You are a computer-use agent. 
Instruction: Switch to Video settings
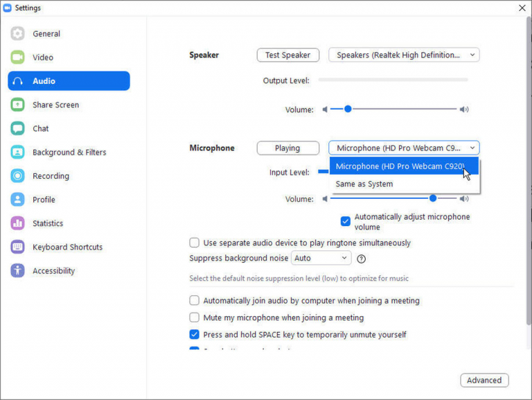point(43,58)
